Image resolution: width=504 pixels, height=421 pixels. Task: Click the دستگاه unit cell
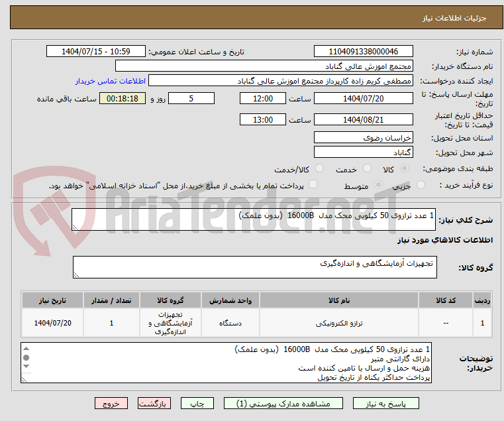coord(230,323)
